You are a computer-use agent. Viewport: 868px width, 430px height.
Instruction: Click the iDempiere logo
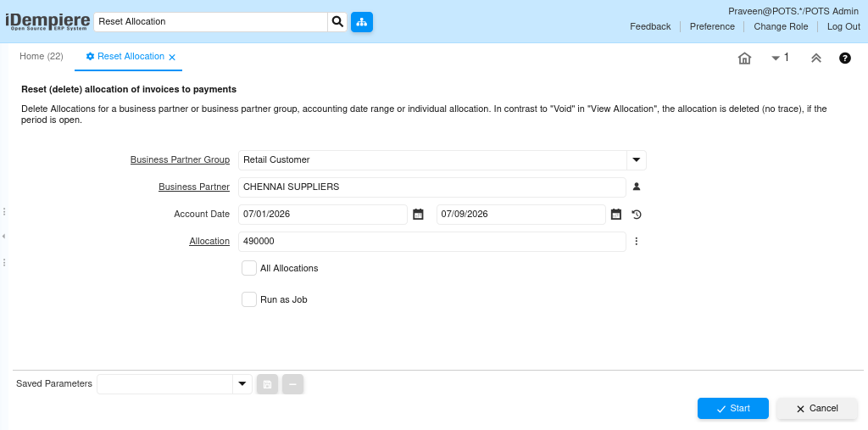(47, 21)
